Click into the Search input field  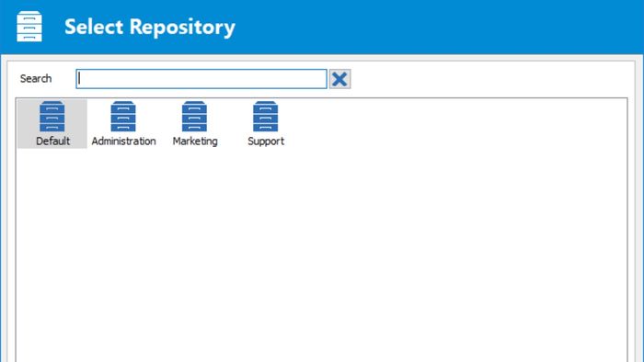click(x=201, y=79)
